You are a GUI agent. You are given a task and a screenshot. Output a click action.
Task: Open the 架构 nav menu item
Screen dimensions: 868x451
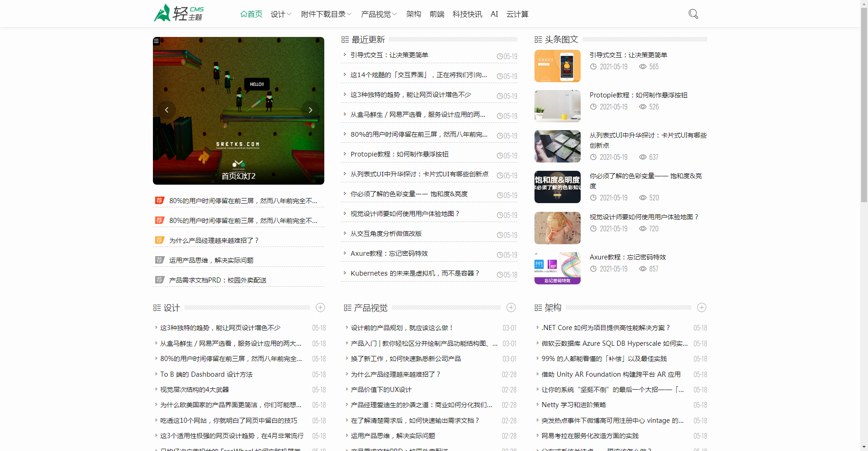(413, 14)
